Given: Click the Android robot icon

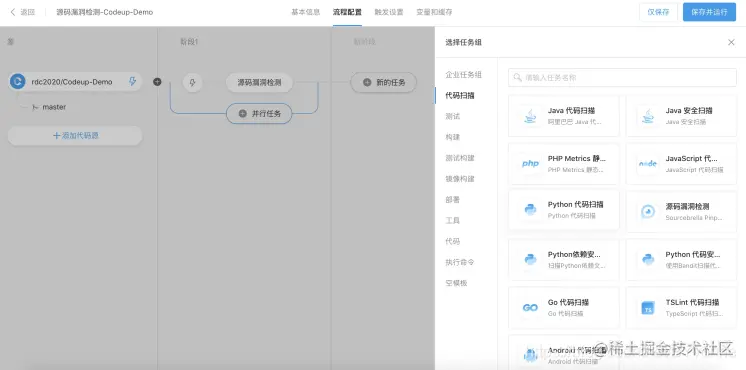Looking at the screenshot, I should 530,355.
